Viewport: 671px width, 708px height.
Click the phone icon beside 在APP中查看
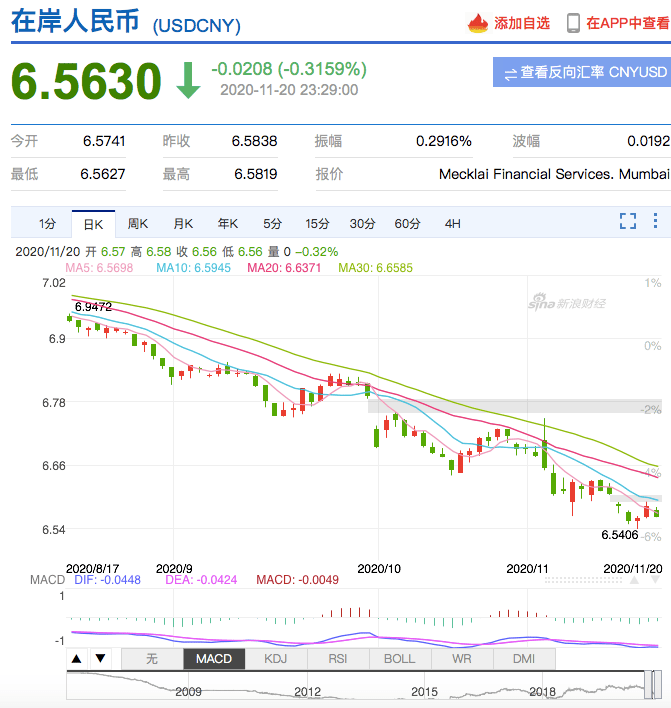573,23
